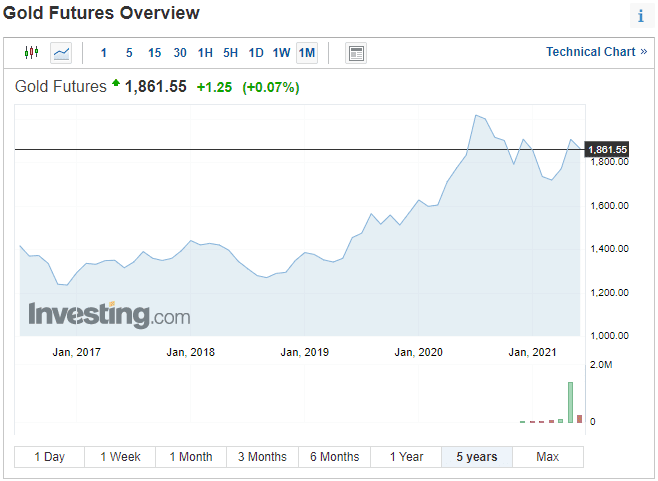658x481 pixels.
Task: Click the red volume bar at far right
Action: point(580,419)
